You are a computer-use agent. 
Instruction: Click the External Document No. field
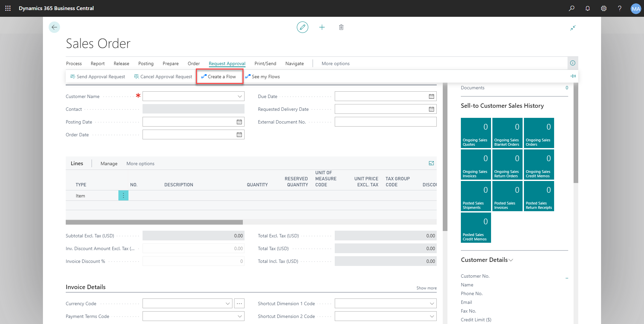(x=385, y=122)
